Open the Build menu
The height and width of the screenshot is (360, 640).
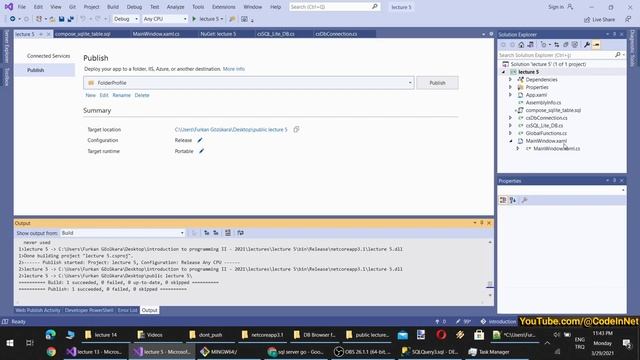(113, 7)
